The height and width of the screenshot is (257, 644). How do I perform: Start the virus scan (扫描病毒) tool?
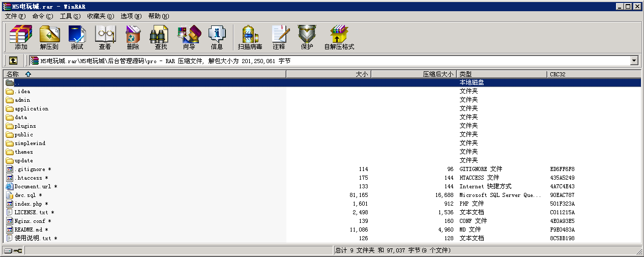pyautogui.click(x=250, y=37)
